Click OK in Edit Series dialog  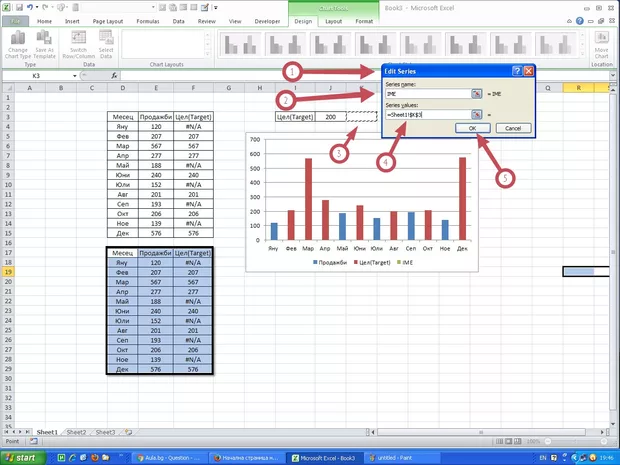click(x=473, y=128)
